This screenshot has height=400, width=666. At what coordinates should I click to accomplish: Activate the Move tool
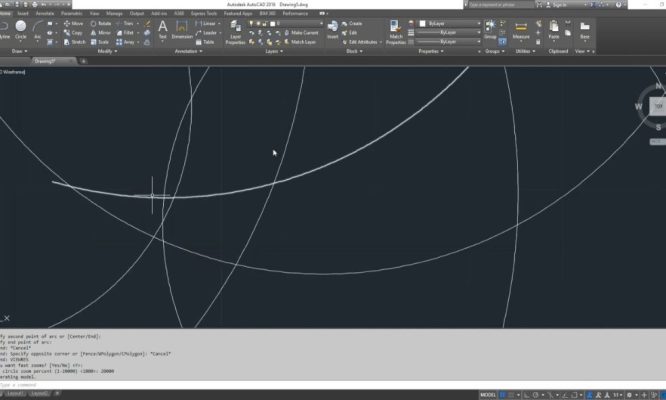tap(74, 22)
